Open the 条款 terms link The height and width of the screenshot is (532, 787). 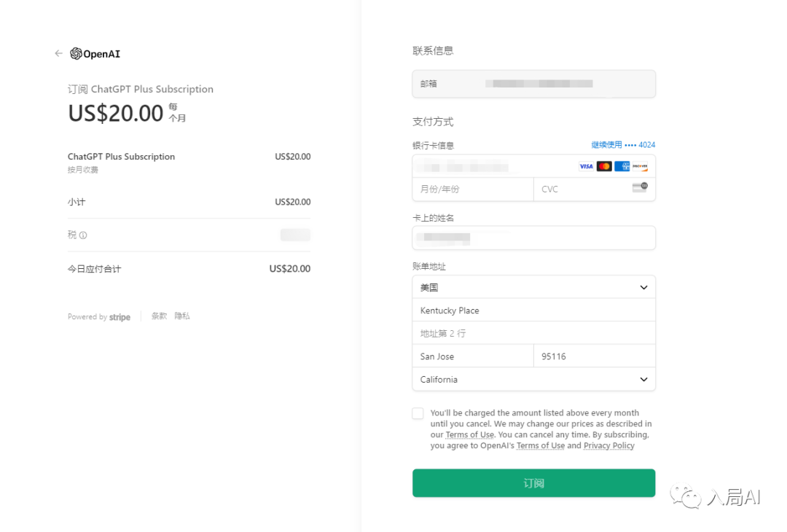coord(159,316)
